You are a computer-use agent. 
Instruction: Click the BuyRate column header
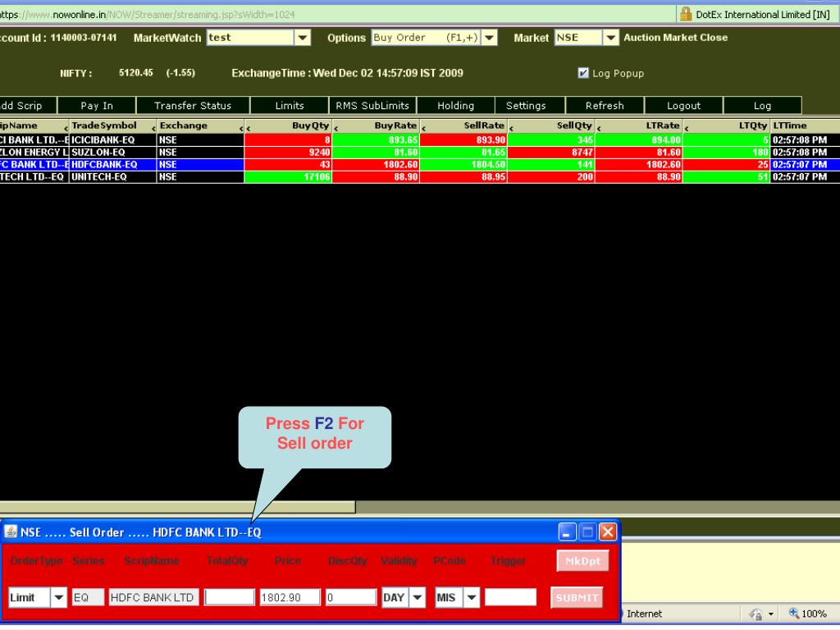[x=376, y=126]
